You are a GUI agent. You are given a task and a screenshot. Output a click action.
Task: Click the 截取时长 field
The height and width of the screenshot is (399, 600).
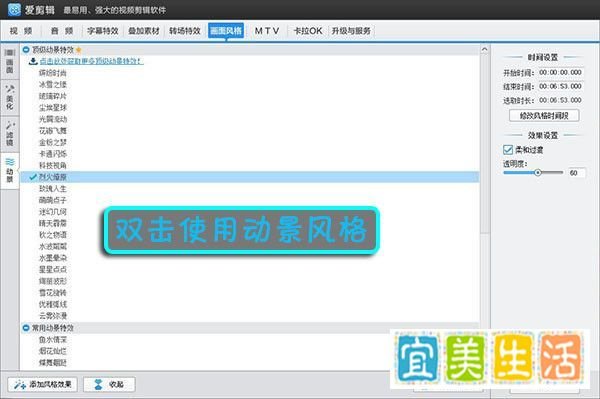pyautogui.click(x=560, y=100)
